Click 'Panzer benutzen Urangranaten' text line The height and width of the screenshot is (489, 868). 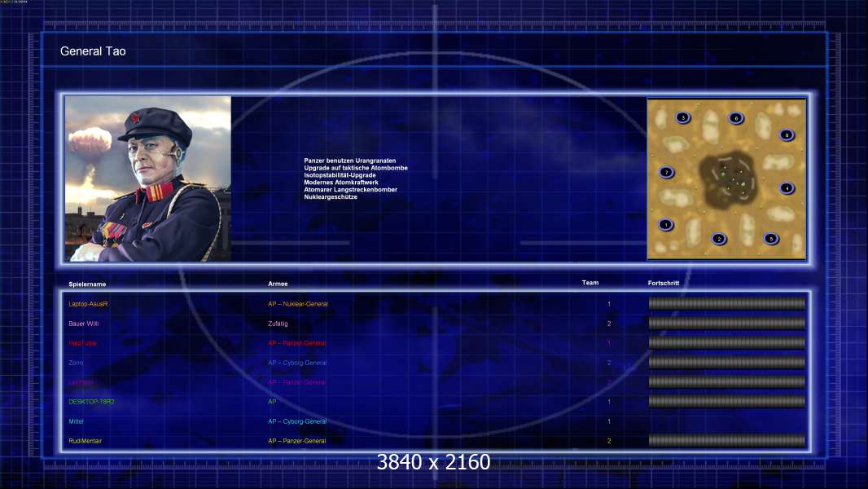tap(350, 161)
